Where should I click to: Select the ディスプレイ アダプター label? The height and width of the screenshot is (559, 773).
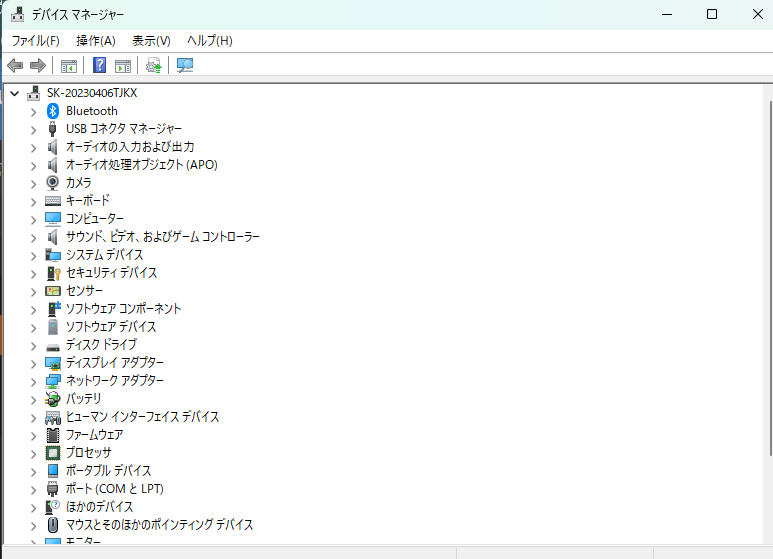tap(115, 363)
